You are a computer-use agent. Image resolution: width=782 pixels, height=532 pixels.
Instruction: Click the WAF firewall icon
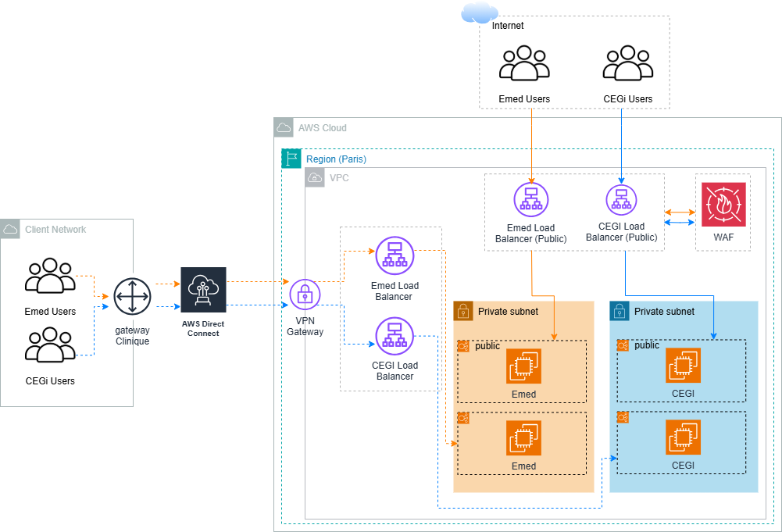723,205
